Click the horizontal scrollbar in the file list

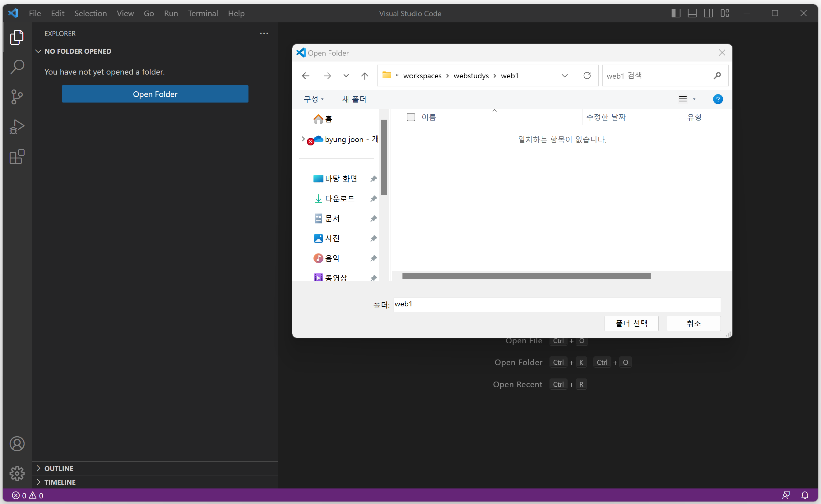(526, 276)
